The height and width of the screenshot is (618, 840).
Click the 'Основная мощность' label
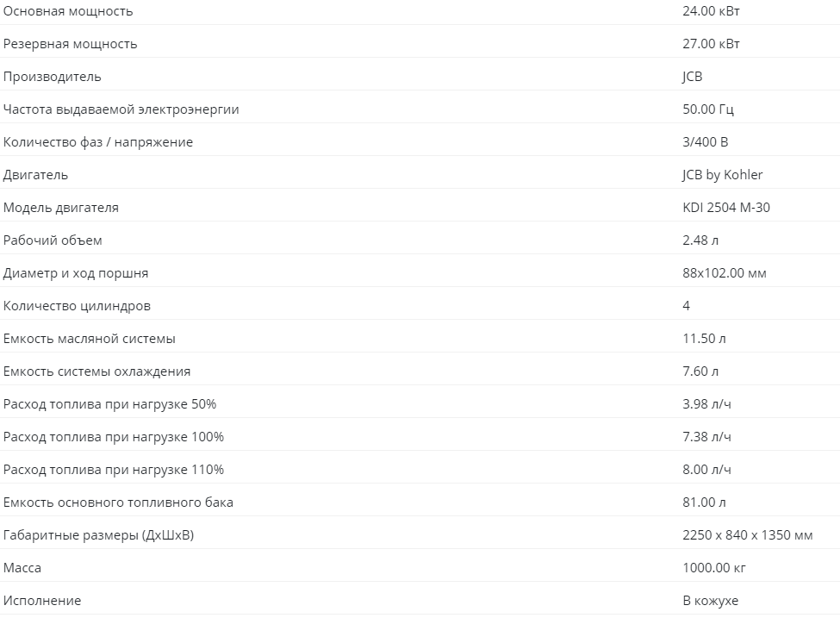pyautogui.click(x=68, y=11)
